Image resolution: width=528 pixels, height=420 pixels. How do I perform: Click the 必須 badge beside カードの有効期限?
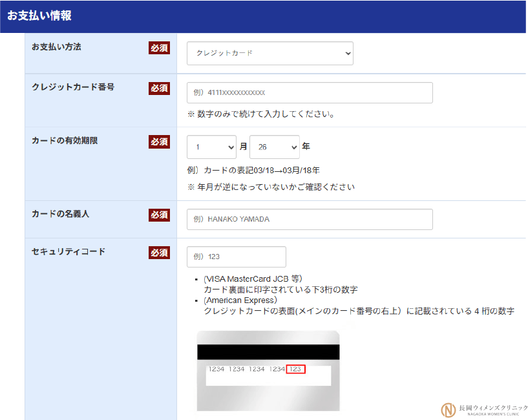pos(159,142)
